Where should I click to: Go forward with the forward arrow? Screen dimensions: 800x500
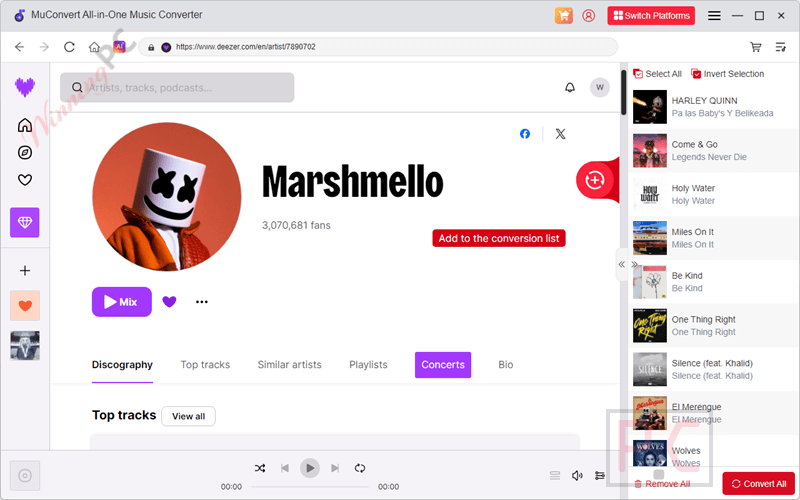click(x=44, y=47)
